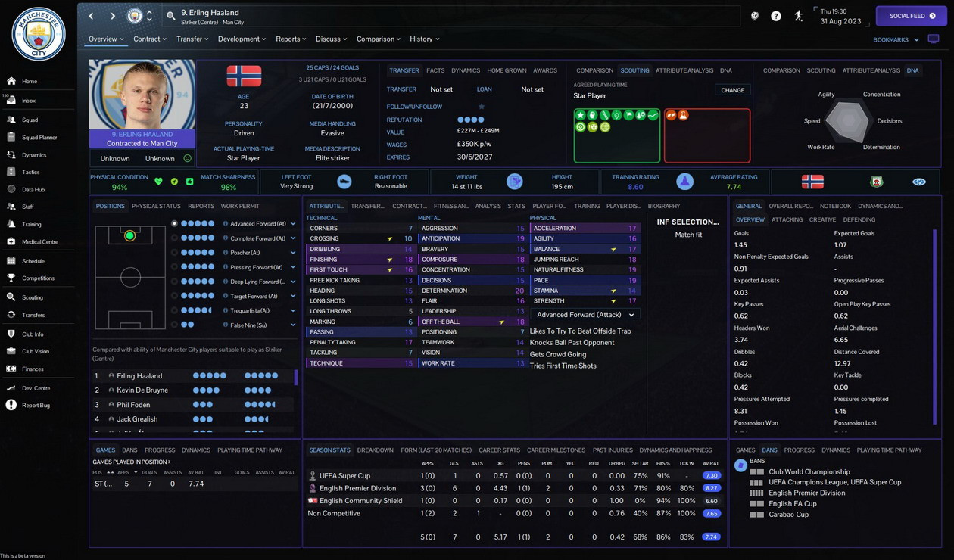The image size is (954, 560).
Task: Switch to the Attacking stats tab
Action: pyautogui.click(x=787, y=219)
